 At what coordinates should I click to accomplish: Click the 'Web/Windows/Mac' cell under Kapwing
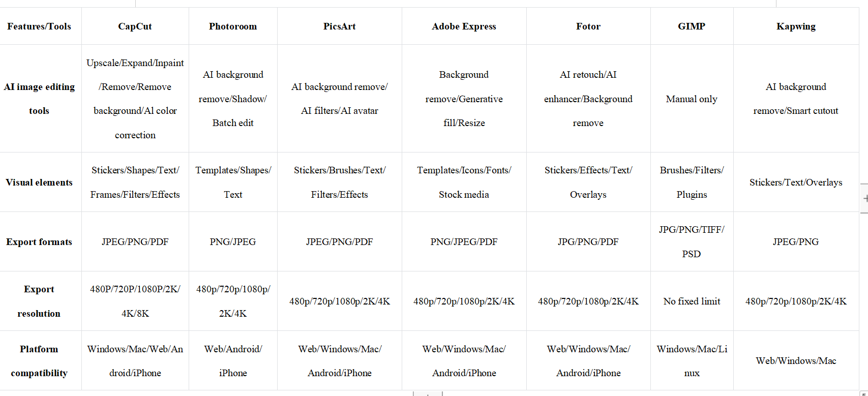(796, 361)
